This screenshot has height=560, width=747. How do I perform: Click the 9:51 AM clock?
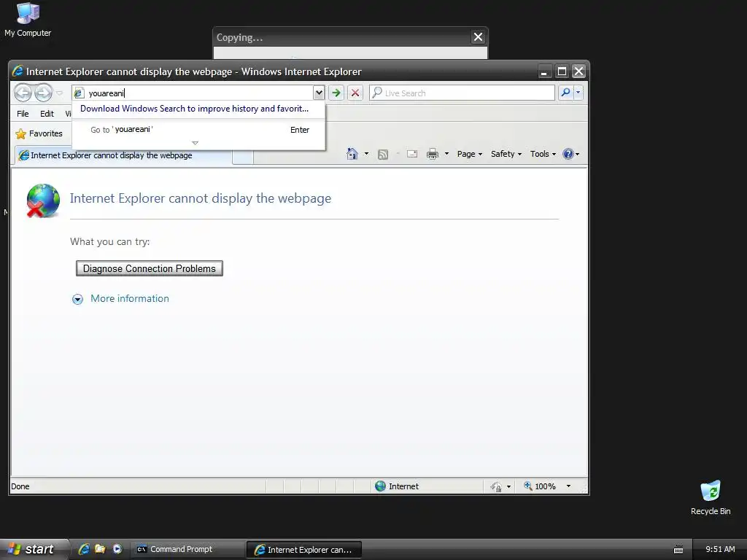point(720,549)
